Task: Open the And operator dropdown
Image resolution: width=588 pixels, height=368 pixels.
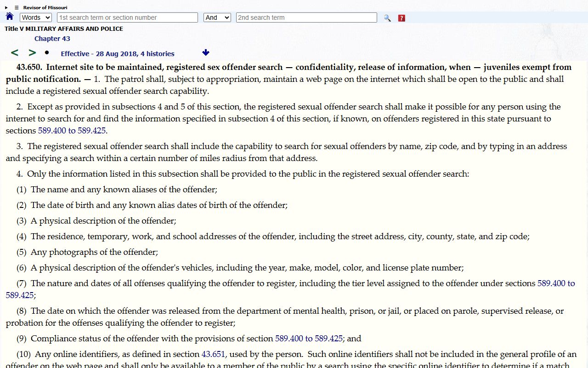Action: point(217,17)
